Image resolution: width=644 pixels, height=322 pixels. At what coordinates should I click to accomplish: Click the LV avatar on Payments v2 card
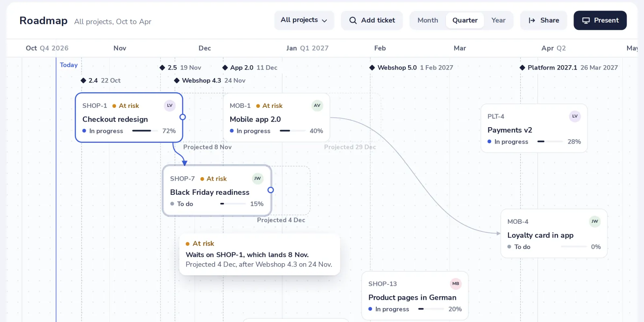(575, 116)
